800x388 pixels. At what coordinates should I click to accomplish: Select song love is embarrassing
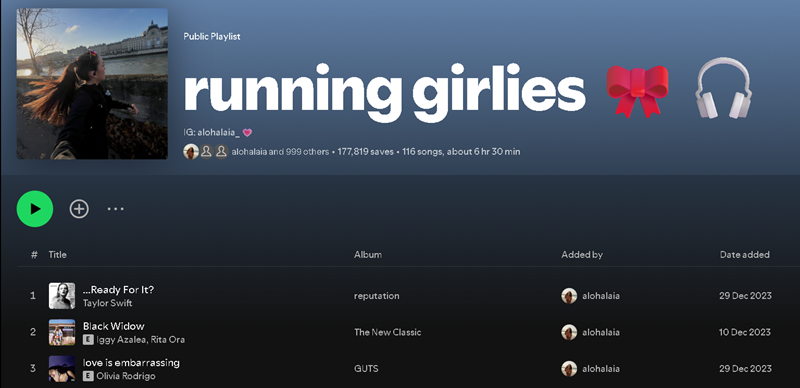point(131,362)
